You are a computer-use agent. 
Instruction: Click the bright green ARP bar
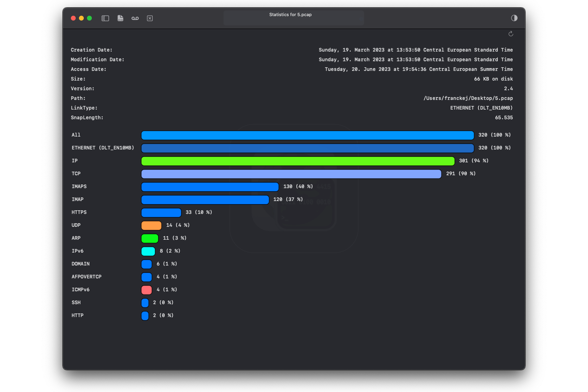pyautogui.click(x=150, y=238)
